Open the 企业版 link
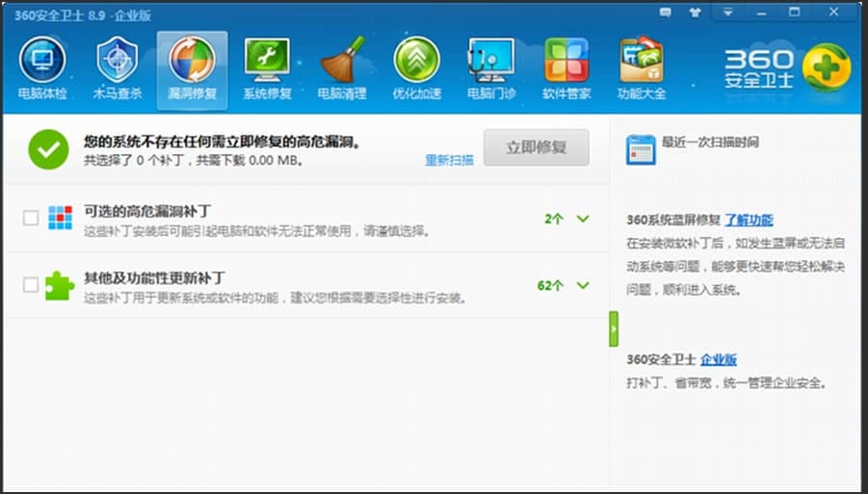Image resolution: width=868 pixels, height=494 pixels. click(719, 359)
